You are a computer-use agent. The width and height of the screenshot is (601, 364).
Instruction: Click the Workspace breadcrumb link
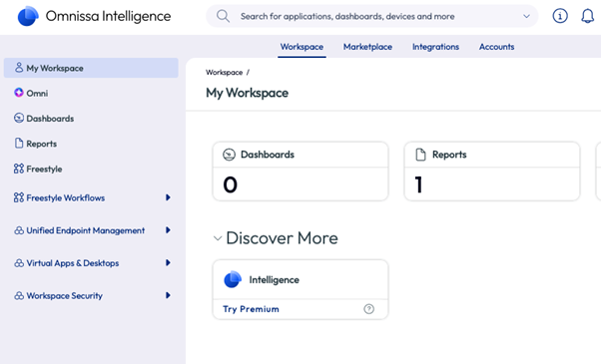point(225,73)
